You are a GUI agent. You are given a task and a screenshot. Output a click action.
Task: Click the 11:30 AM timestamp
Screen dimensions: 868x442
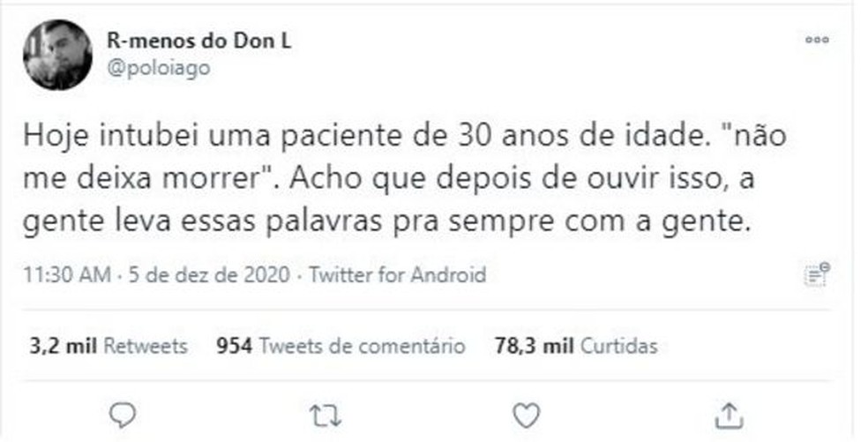click(x=67, y=275)
